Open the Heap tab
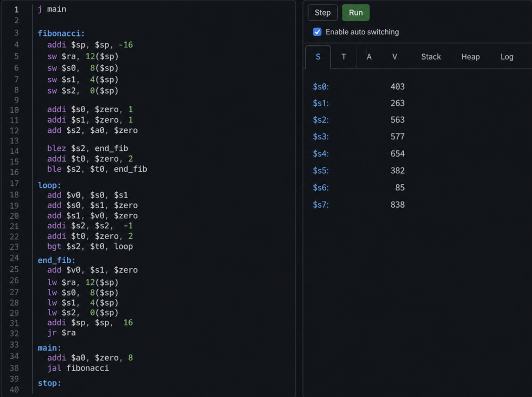 470,57
